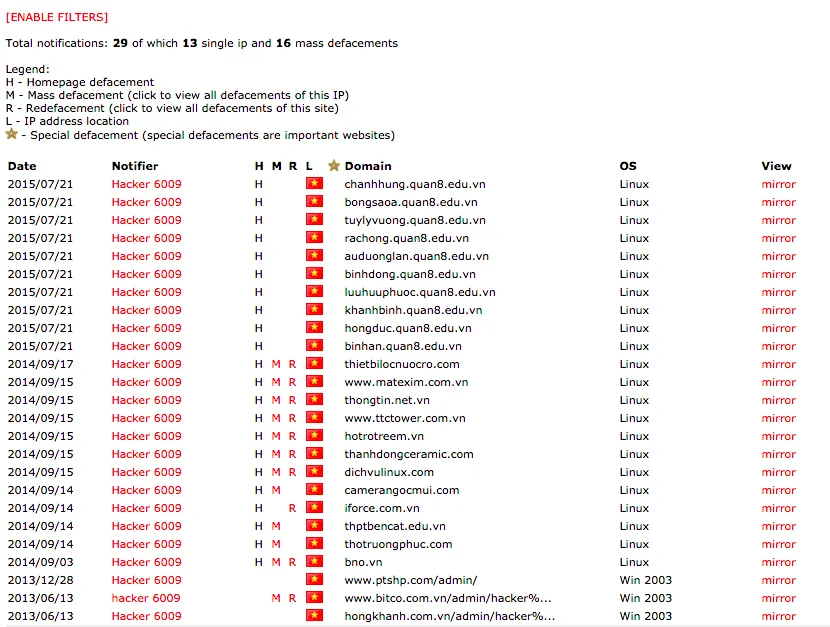
Task: Click ENABLE FILTERS link
Action: 57,17
